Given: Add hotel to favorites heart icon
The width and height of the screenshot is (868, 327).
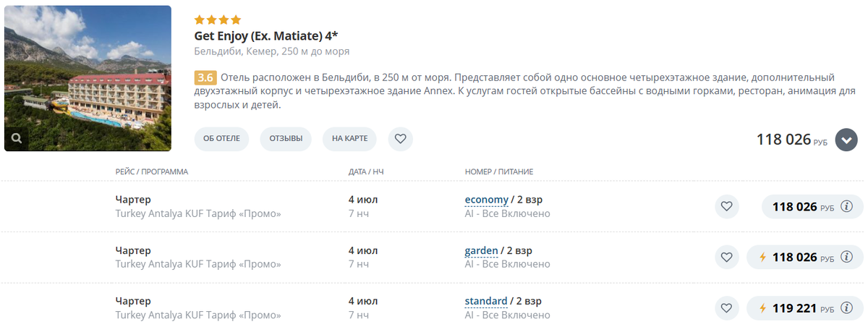Looking at the screenshot, I should tap(400, 139).
